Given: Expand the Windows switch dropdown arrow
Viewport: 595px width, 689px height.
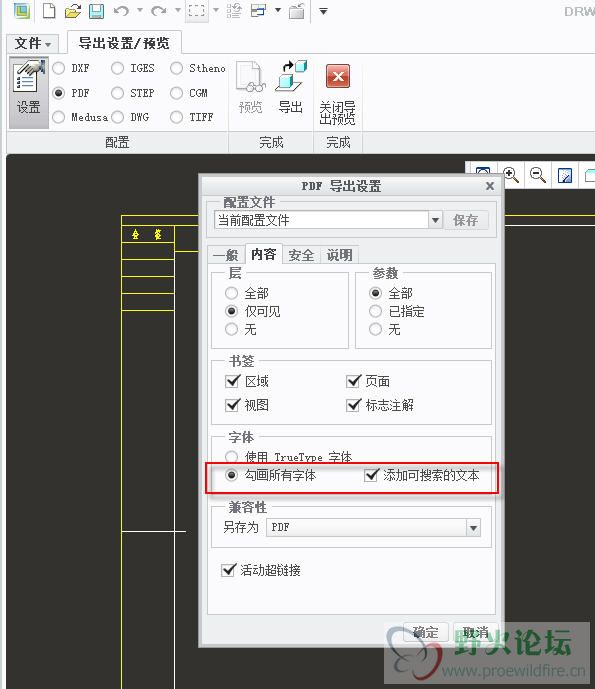Looking at the screenshot, I should pyautogui.click(x=278, y=10).
